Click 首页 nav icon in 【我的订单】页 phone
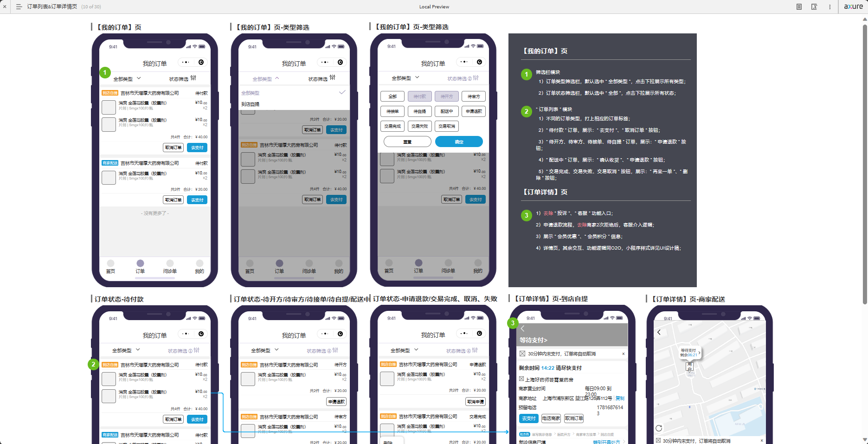 (x=110, y=263)
